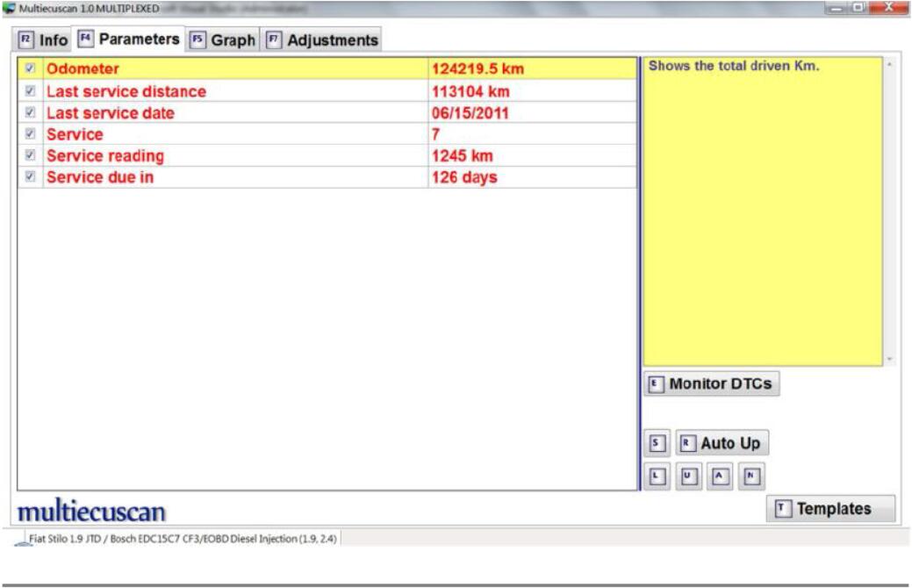Select the Odometer value 124219.5 km
The width and height of the screenshot is (912, 588).
click(478, 68)
